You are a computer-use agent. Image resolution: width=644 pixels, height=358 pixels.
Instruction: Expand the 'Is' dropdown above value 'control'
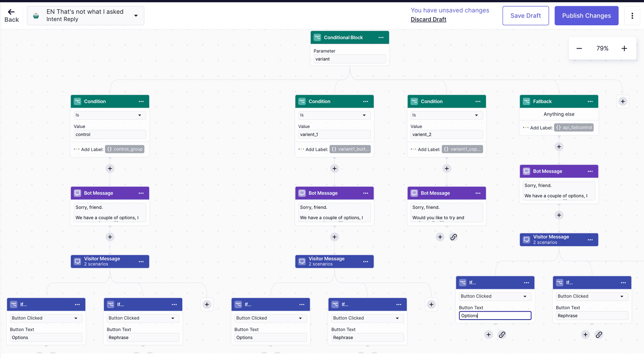click(x=110, y=115)
